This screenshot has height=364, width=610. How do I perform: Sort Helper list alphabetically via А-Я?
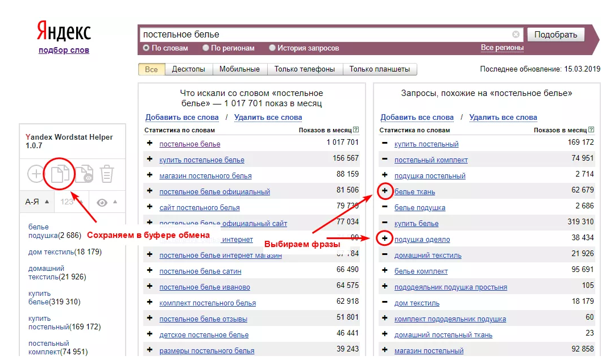click(x=37, y=202)
